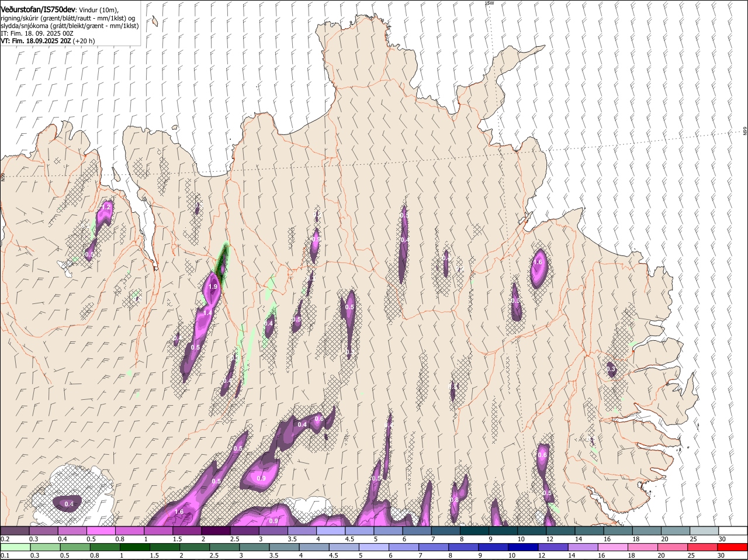This screenshot has width=748, height=560.
Task: Pick the upper legend swatch starting at 5
Action: point(387,531)
